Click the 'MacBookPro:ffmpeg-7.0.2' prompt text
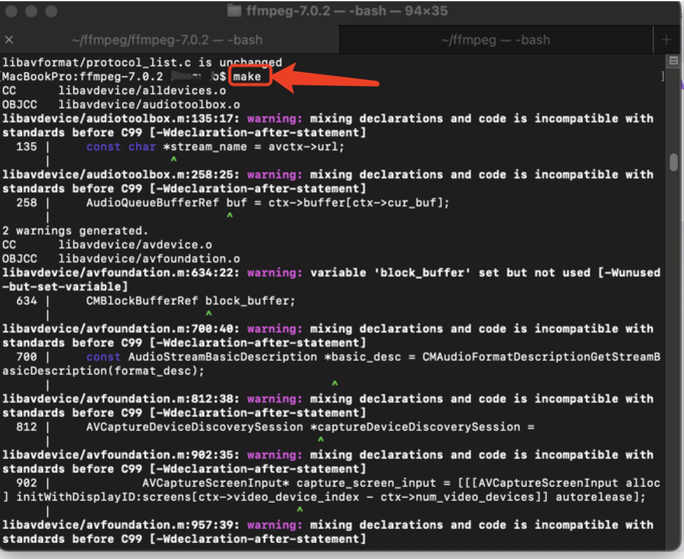 coord(82,77)
